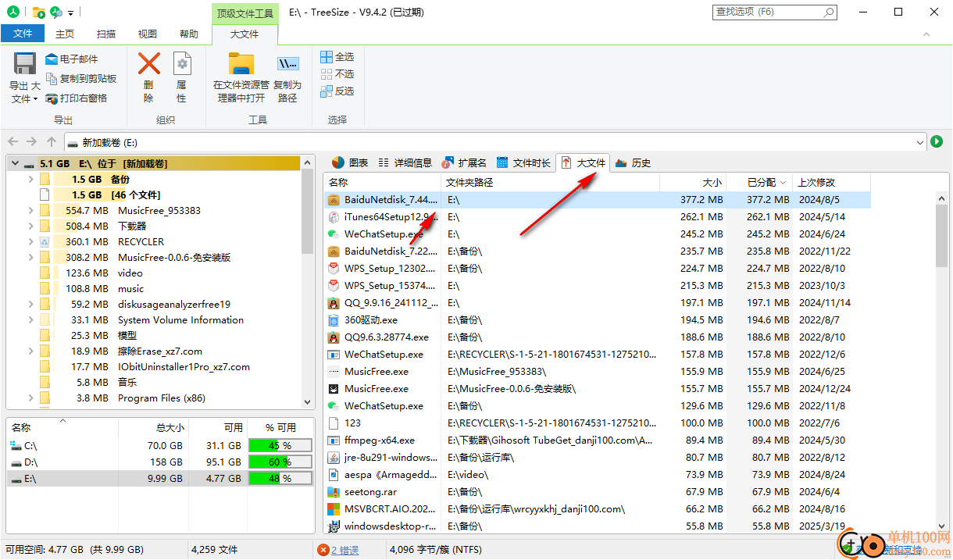Image resolution: width=953 pixels, height=560 pixels.
Task: Sort by the 上次修改 column header
Action: [x=831, y=182]
